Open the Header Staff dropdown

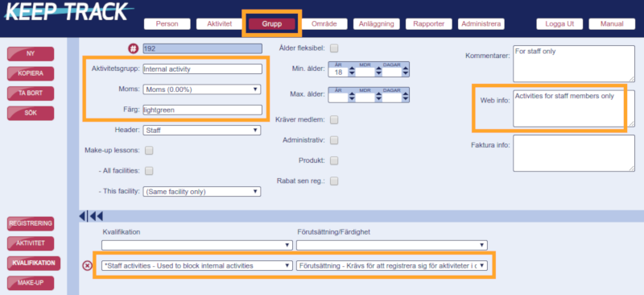pyautogui.click(x=202, y=131)
